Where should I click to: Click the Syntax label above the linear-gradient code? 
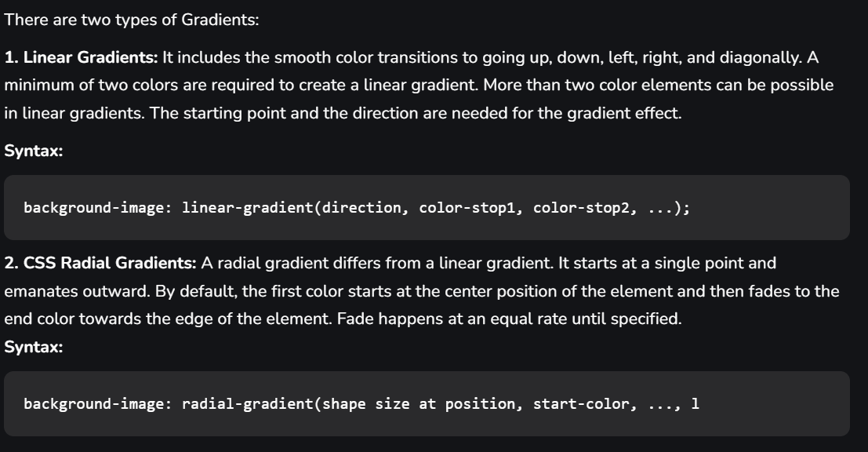click(x=34, y=151)
